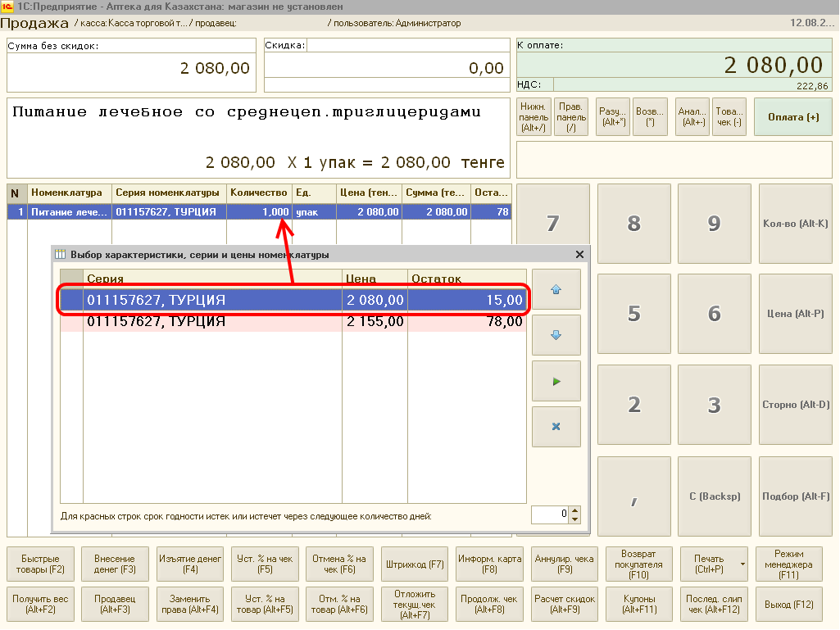Viewport: 840px width, 630px height.
Task: Toggle the Нижн. панель (Alt+/) button
Action: click(534, 117)
